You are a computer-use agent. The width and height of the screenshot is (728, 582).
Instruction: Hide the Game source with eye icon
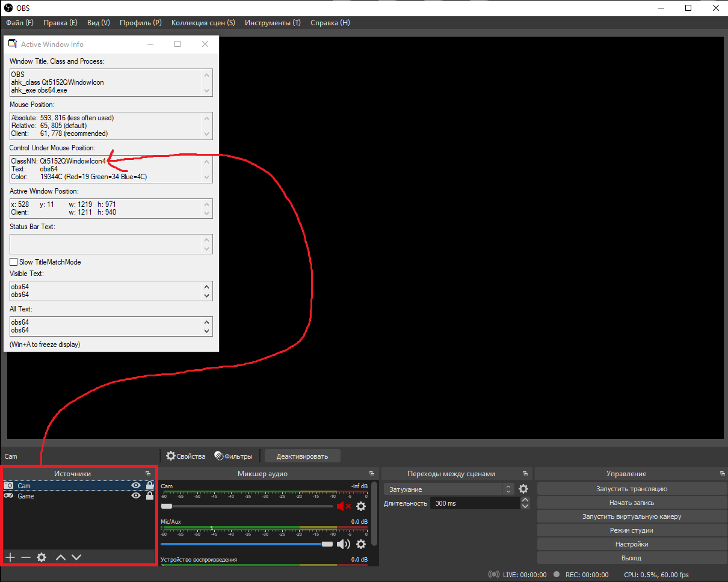pyautogui.click(x=136, y=496)
